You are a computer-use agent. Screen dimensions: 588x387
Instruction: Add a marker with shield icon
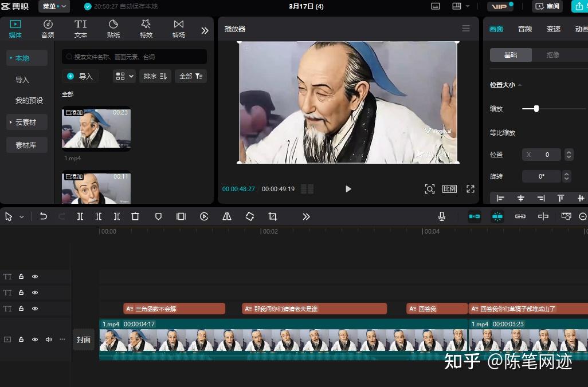(158, 216)
